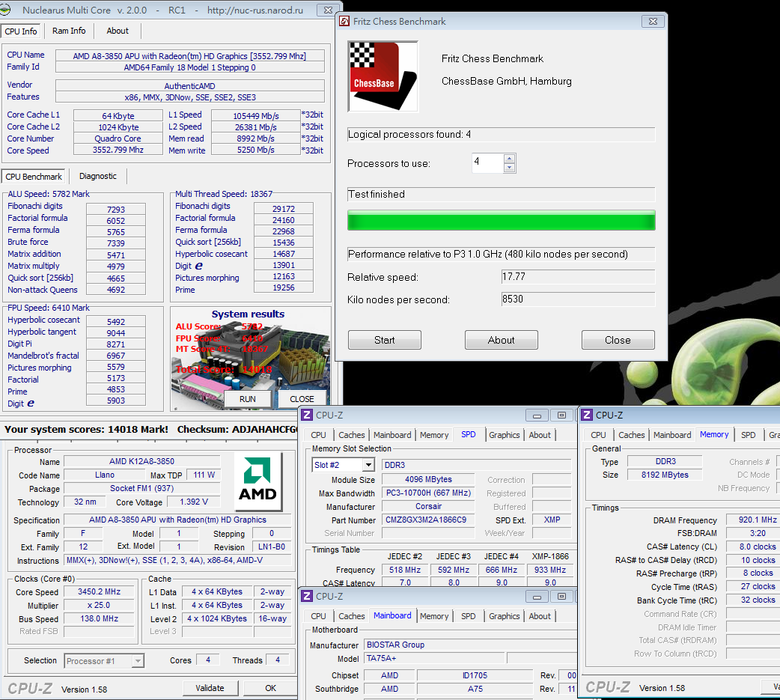Close the Nuclearus Multi Core window
The image size is (780, 700).
(328, 10)
